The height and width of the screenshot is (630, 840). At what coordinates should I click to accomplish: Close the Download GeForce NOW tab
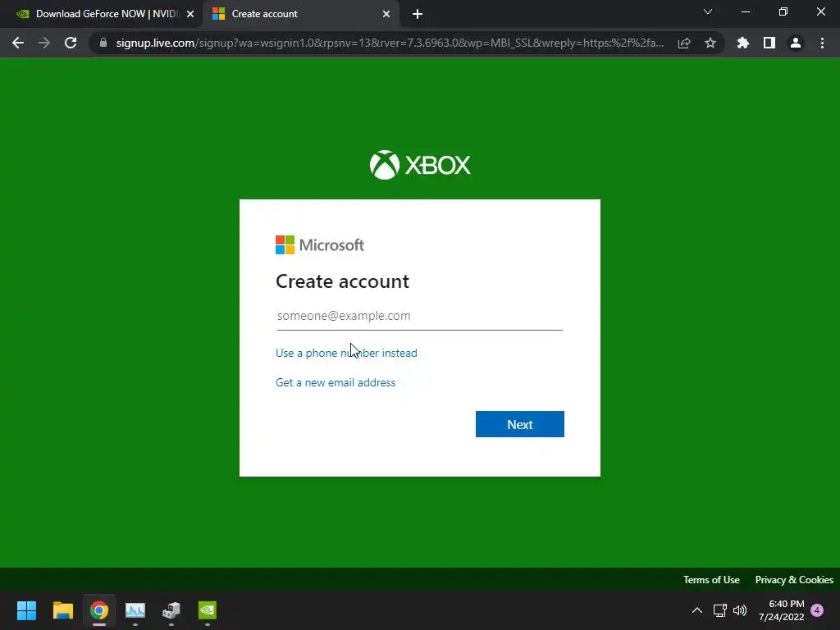tap(190, 14)
